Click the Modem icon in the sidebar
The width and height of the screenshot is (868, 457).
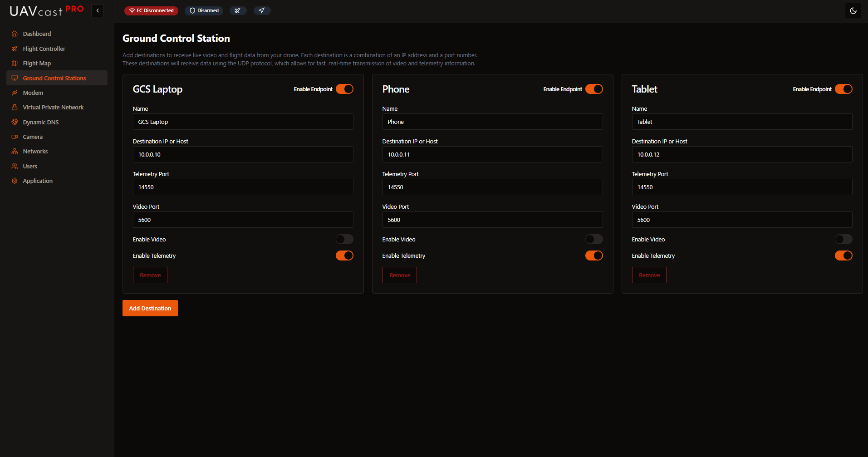15,93
